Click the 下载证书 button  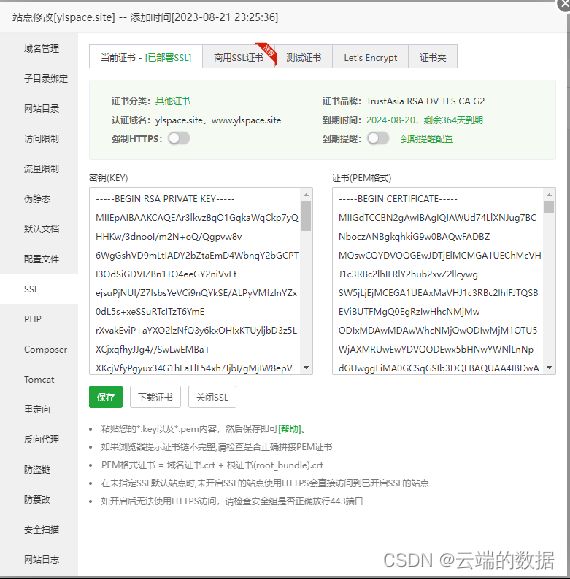pyautogui.click(x=155, y=397)
